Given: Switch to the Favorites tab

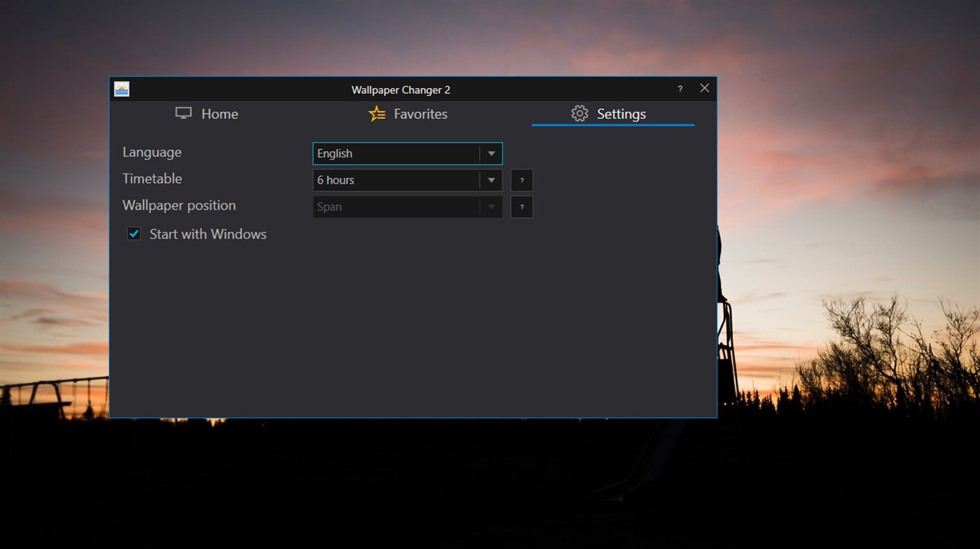Looking at the screenshot, I should point(420,113).
